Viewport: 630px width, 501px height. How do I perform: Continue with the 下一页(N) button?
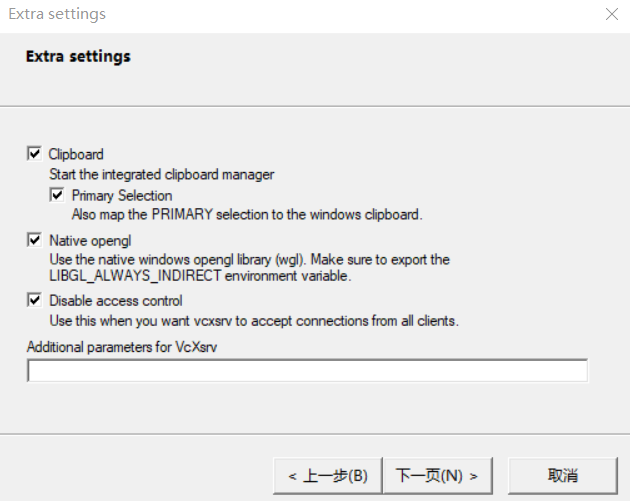[438, 476]
